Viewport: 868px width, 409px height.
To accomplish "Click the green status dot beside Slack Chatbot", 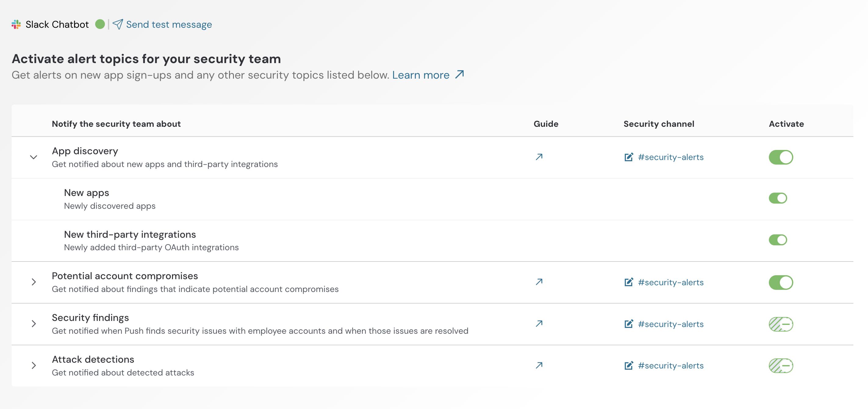I will [x=100, y=24].
